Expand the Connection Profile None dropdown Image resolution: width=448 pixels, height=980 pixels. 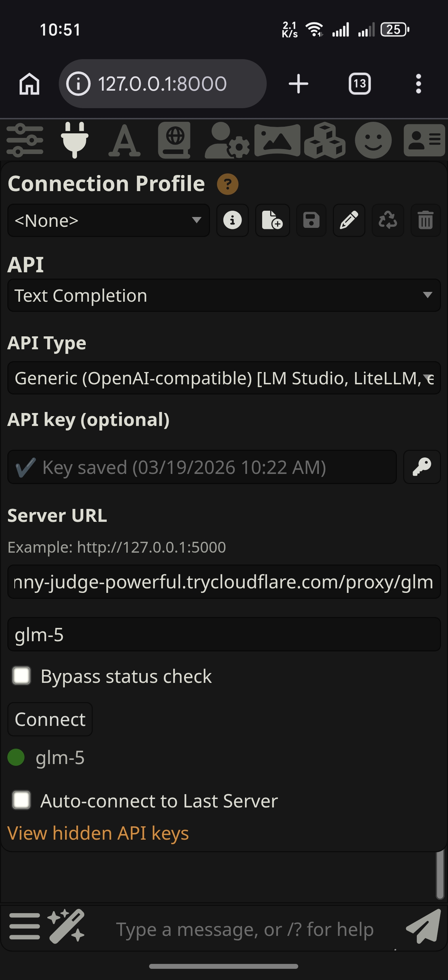coord(108,220)
